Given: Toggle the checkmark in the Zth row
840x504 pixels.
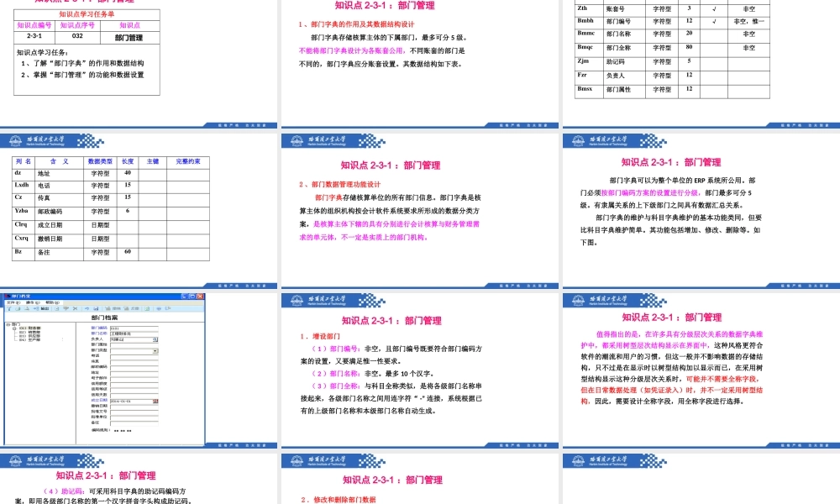Looking at the screenshot, I should pos(714,9).
